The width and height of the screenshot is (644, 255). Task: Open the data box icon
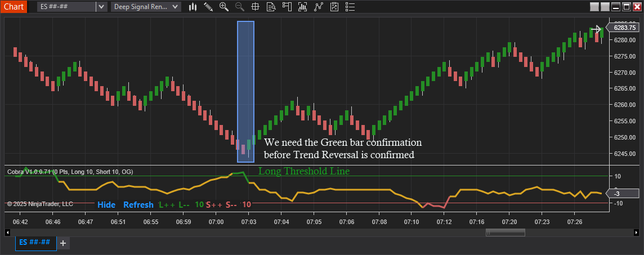point(271,7)
